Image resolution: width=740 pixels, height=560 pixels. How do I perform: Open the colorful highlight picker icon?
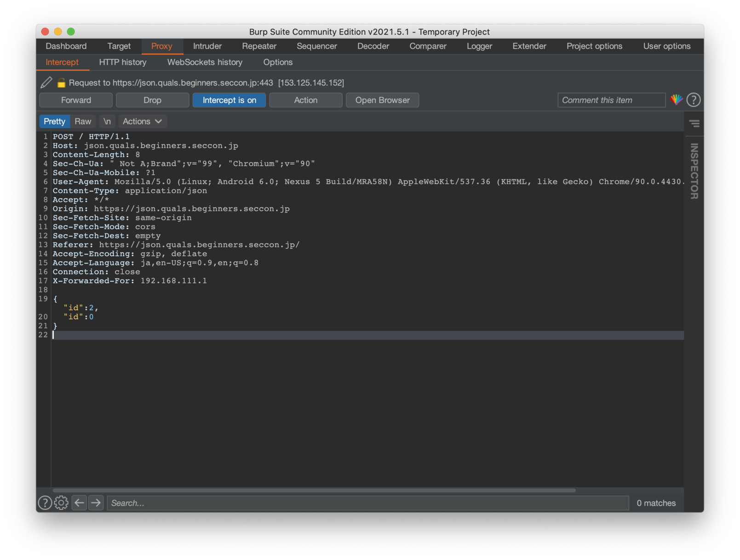676,100
